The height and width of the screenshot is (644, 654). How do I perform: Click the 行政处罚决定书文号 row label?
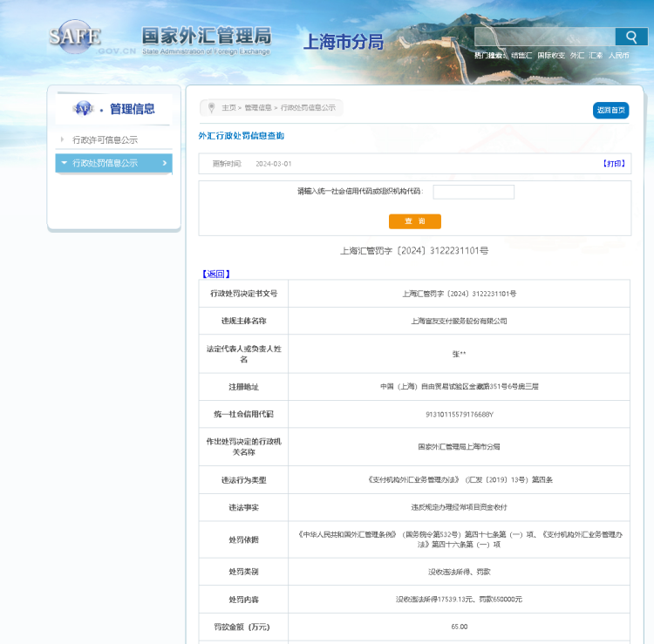pos(243,294)
